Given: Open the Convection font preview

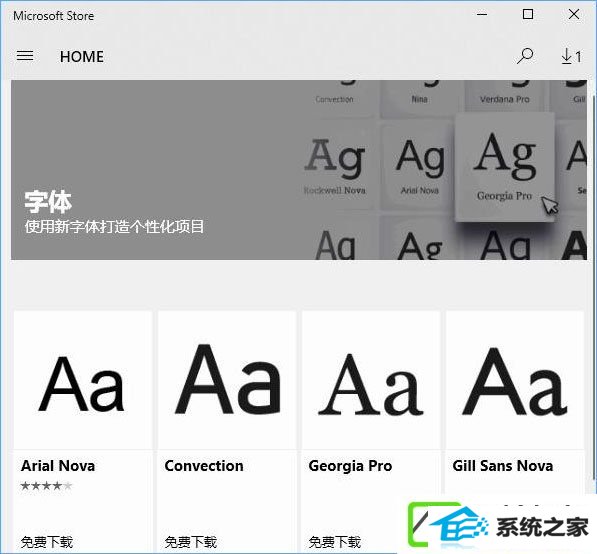Looking at the screenshot, I should click(227, 380).
